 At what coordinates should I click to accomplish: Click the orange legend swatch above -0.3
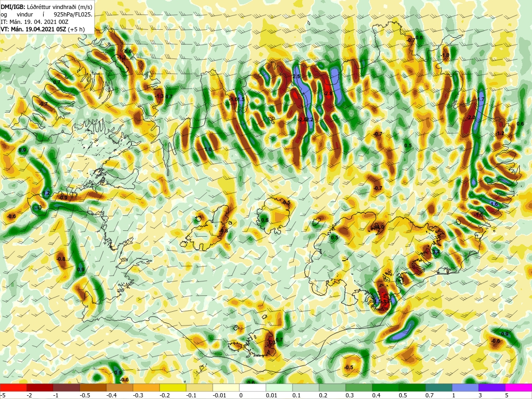(146, 387)
